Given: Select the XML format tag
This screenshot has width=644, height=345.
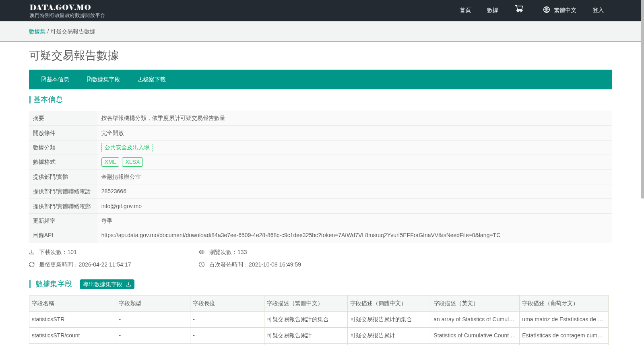Looking at the screenshot, I should pyautogui.click(x=110, y=162).
